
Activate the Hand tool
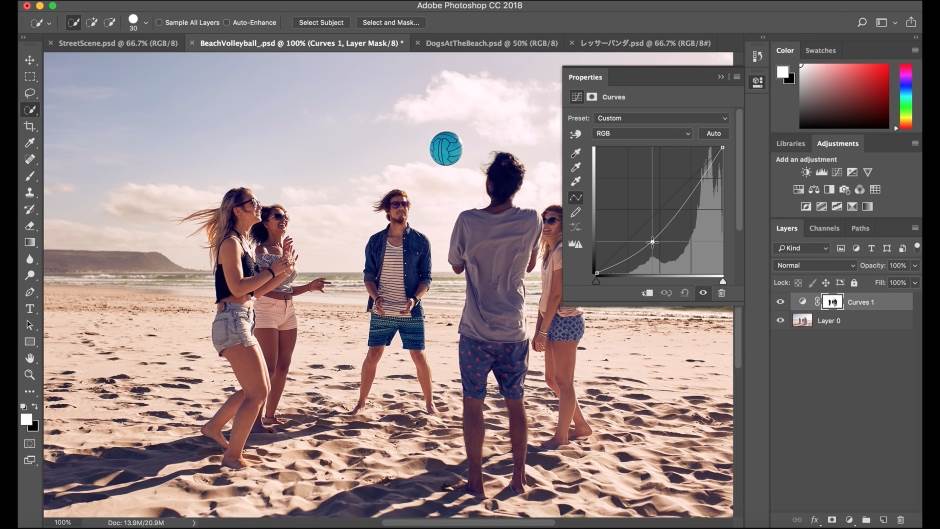(30, 358)
